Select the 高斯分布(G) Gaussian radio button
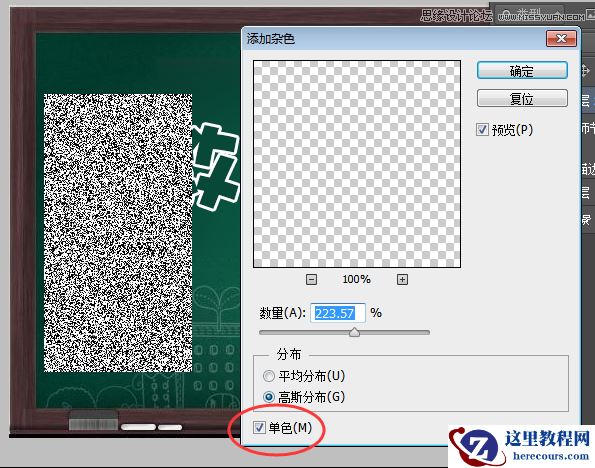 click(x=269, y=397)
